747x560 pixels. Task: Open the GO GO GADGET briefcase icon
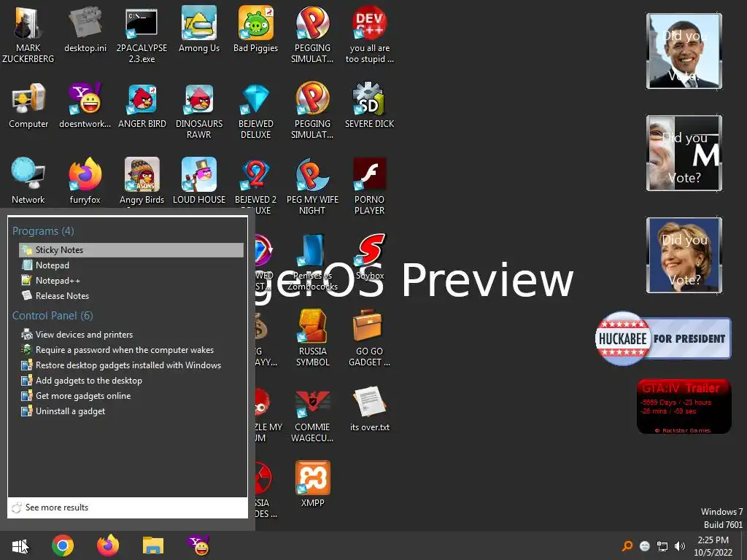point(370,338)
